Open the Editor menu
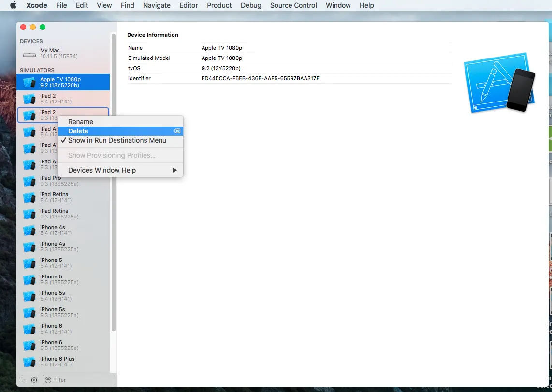 [189, 5]
